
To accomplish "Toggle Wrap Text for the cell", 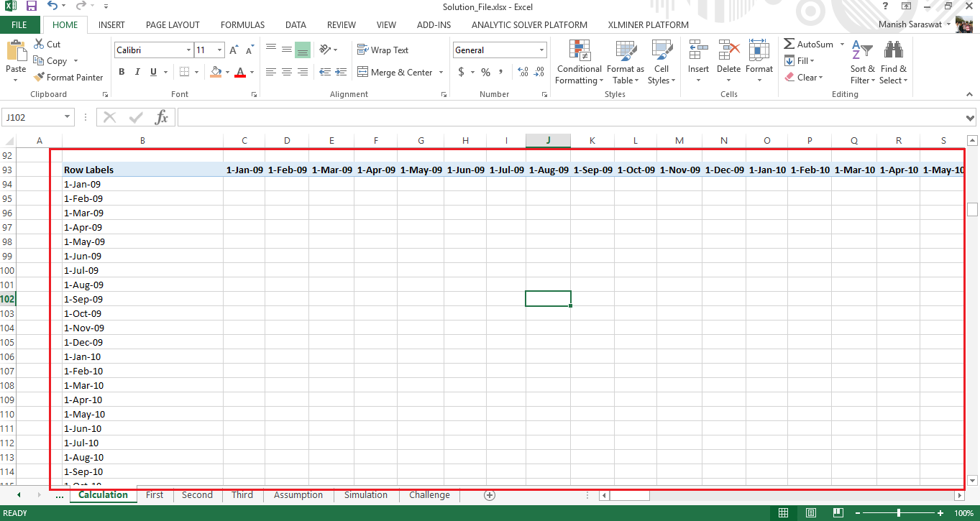I will [x=383, y=50].
